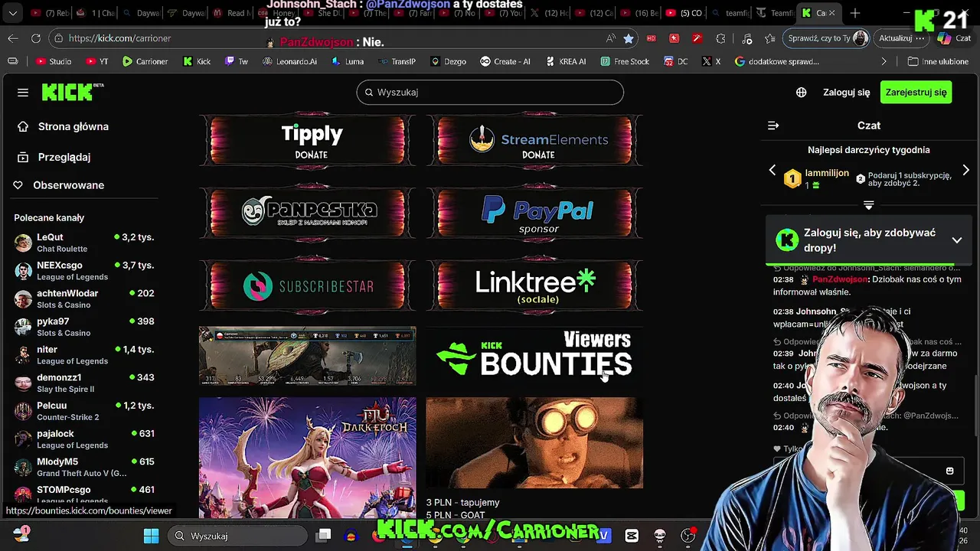Open demonzz1 channel
The image size is (980, 551).
84,383
